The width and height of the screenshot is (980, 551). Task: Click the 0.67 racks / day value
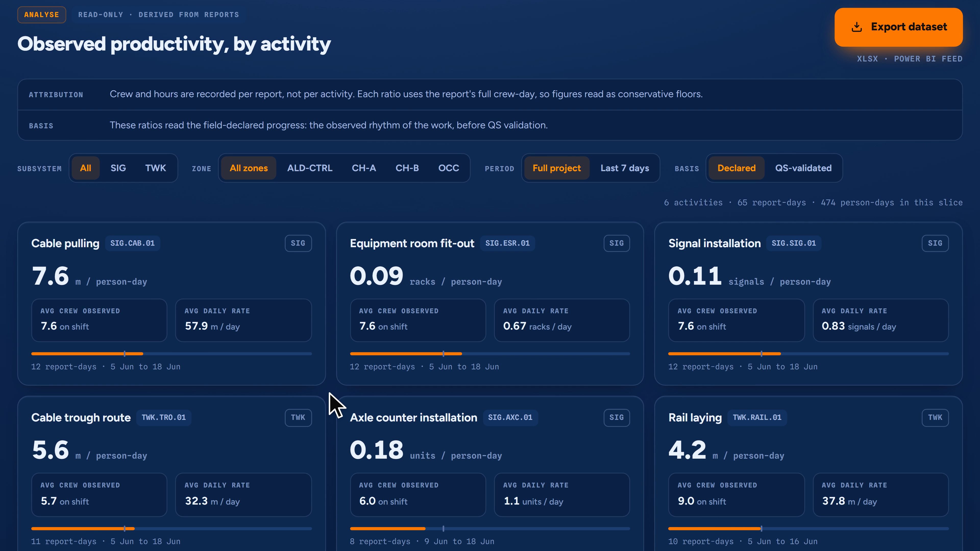click(x=537, y=326)
